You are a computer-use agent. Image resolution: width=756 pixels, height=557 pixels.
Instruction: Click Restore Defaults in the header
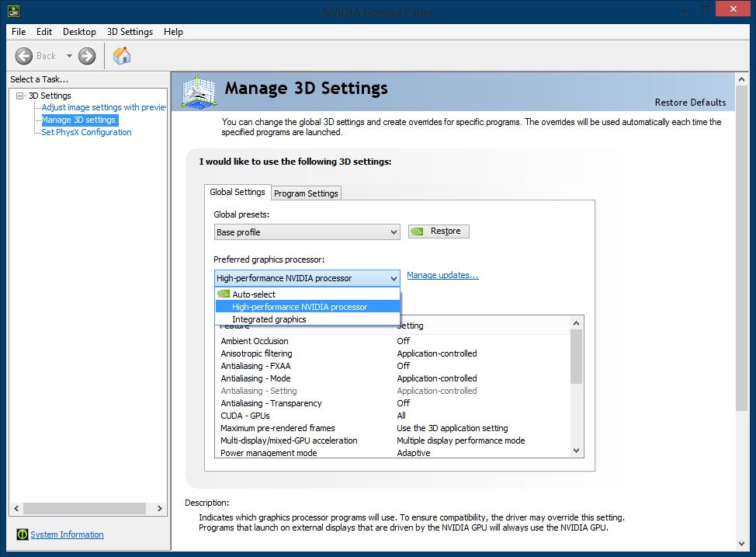click(x=690, y=103)
